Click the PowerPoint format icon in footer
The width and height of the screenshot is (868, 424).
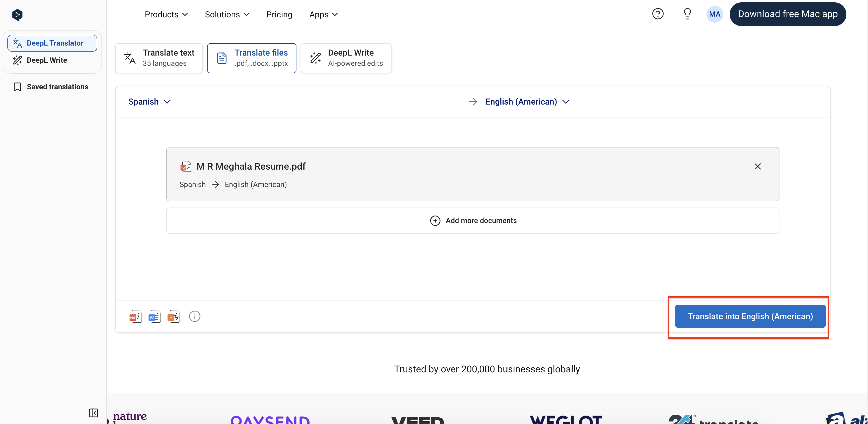pyautogui.click(x=174, y=316)
